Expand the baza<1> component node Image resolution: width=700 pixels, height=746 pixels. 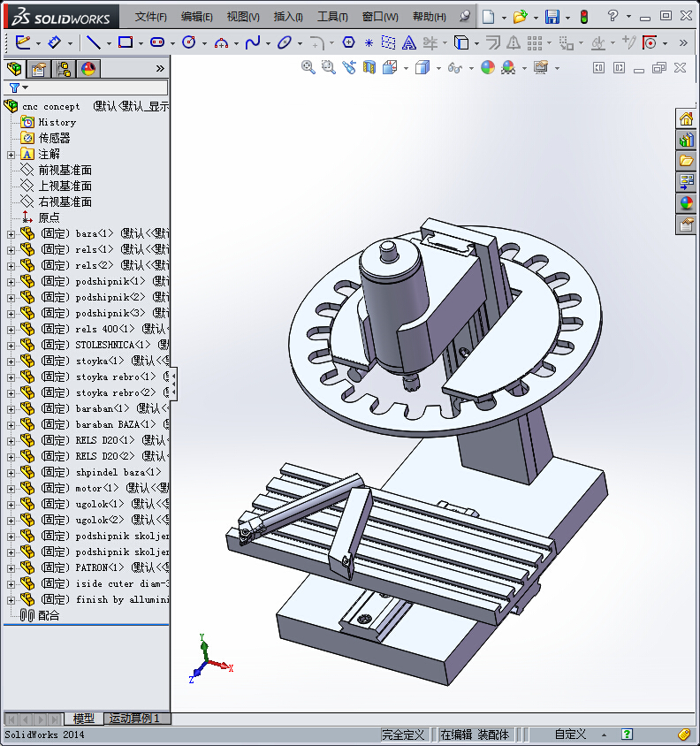(11, 234)
